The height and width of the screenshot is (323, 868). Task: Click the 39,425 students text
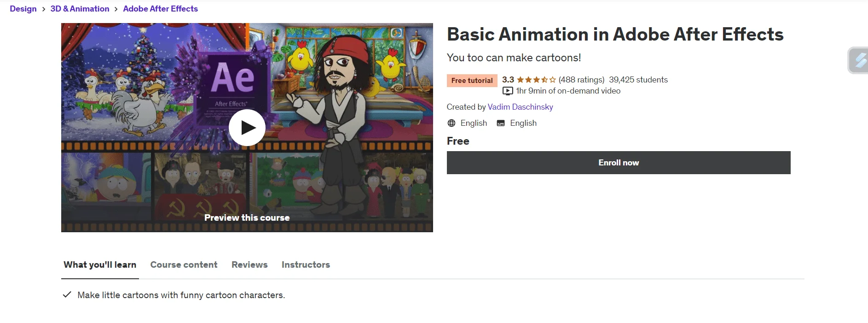point(638,80)
